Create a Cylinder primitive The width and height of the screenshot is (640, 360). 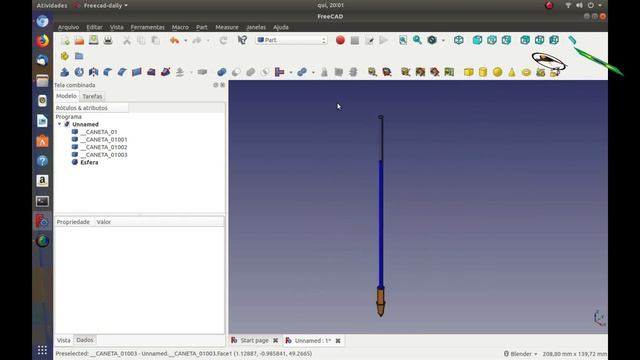tap(483, 72)
